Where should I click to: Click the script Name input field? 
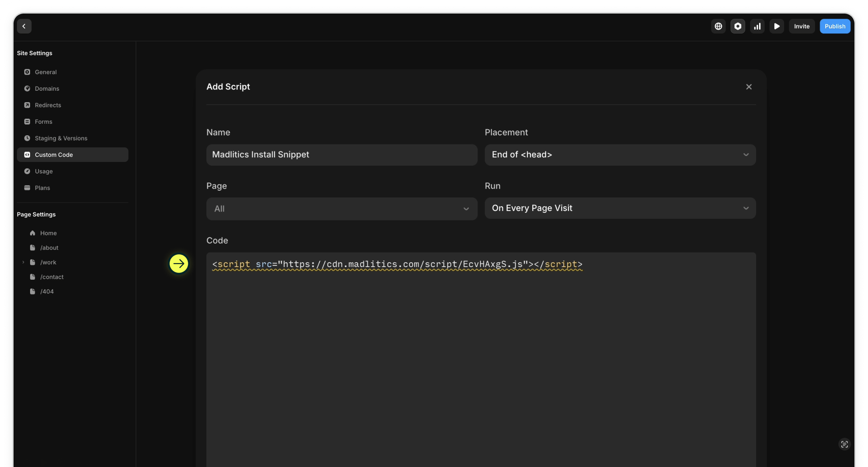click(342, 155)
